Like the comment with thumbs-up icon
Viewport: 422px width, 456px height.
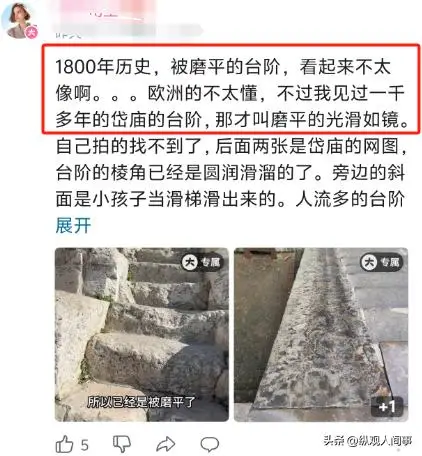(64, 444)
